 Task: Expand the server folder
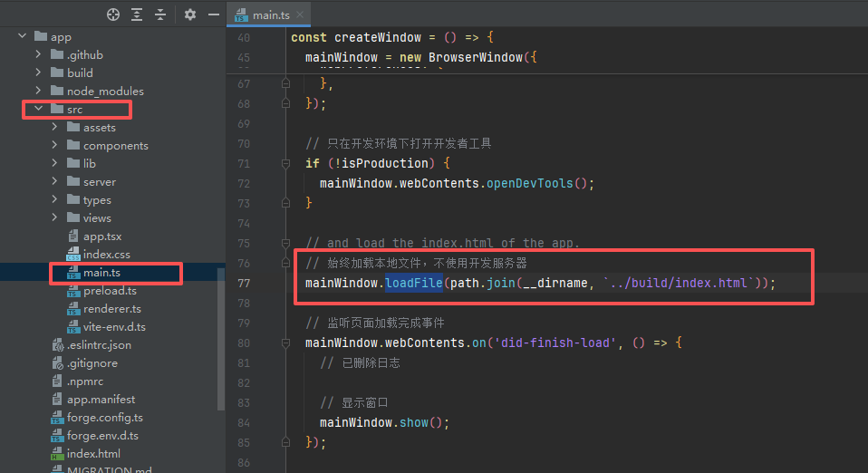[x=54, y=181]
